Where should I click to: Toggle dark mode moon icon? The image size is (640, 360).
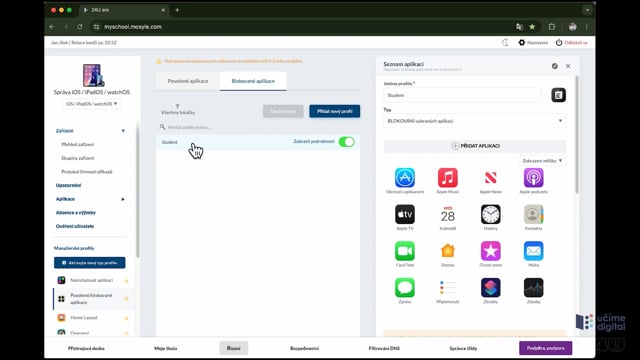(x=505, y=42)
